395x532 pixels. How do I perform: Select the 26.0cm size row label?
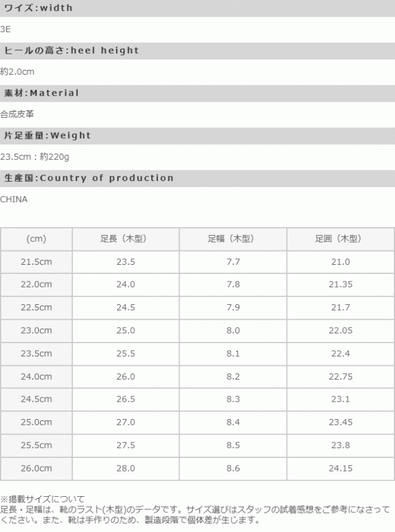click(x=36, y=468)
